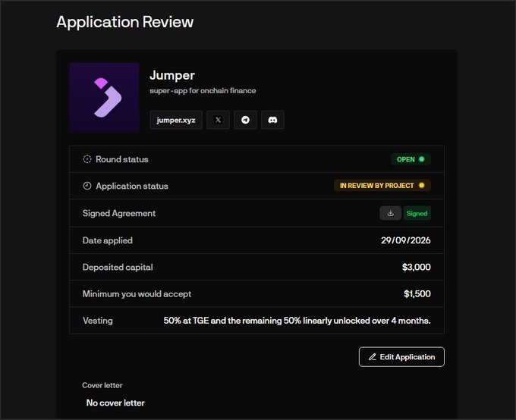Click the Cover letter label
516x420 pixels.
pyautogui.click(x=102, y=385)
